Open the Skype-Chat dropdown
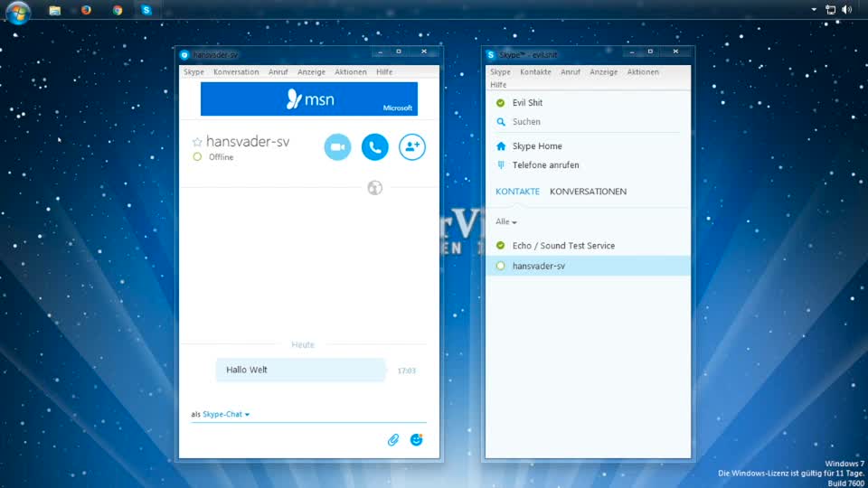Image resolution: width=868 pixels, height=488 pixels. (x=226, y=414)
